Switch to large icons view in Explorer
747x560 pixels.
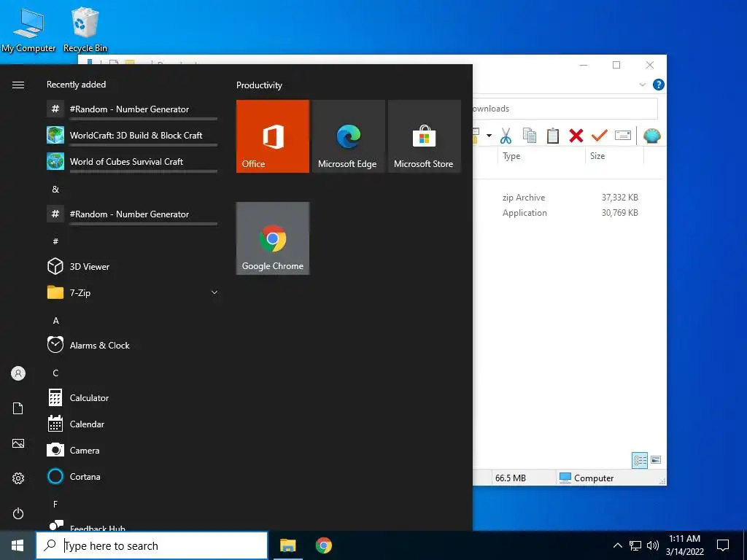point(656,460)
